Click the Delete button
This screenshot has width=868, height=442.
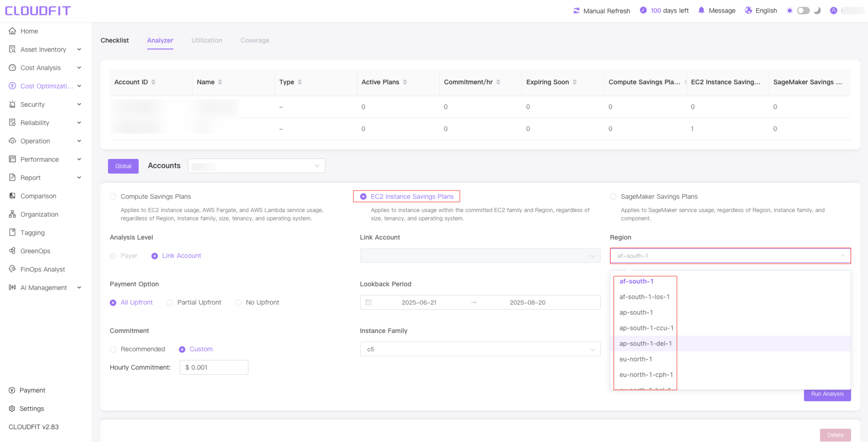pos(836,435)
